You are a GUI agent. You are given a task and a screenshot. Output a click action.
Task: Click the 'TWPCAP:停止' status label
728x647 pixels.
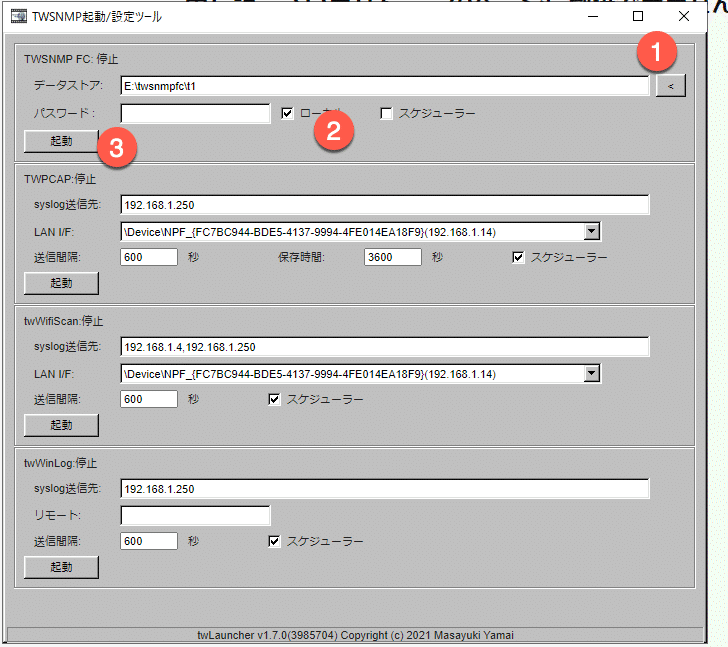click(60, 179)
